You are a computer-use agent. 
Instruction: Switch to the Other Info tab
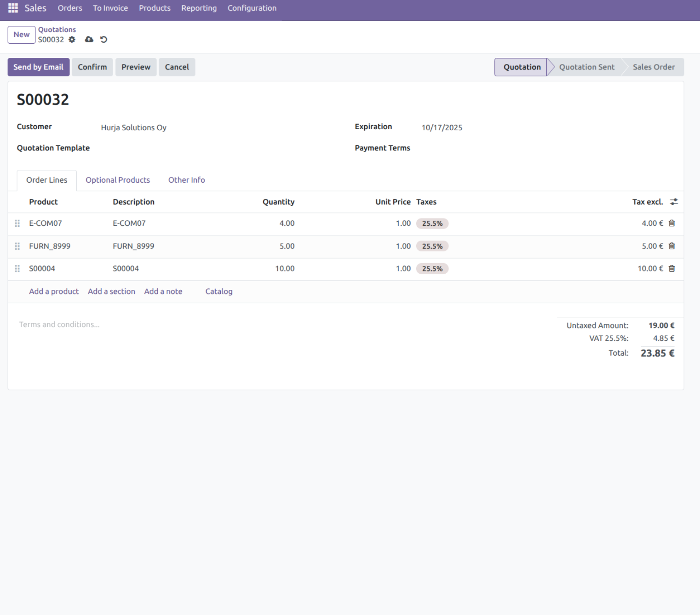tap(186, 180)
